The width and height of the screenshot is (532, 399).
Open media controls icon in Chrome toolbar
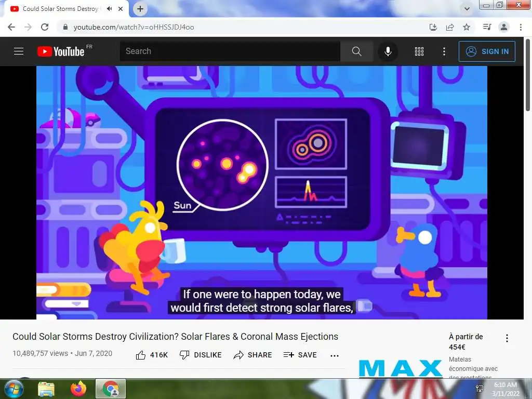click(x=487, y=27)
